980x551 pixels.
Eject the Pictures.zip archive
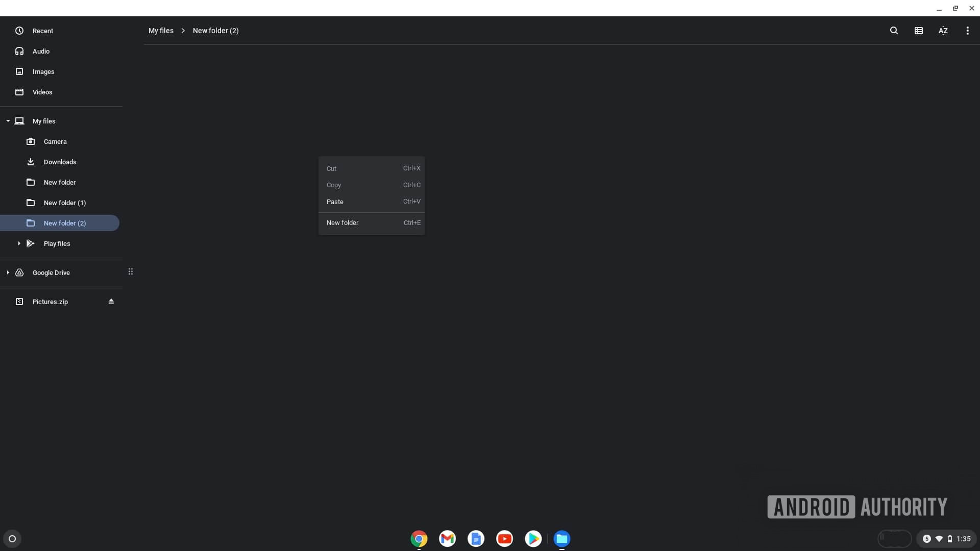click(111, 302)
